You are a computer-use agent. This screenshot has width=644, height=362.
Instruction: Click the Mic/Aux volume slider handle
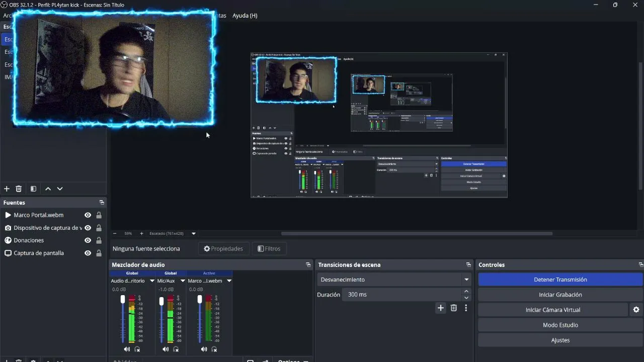coord(162,301)
